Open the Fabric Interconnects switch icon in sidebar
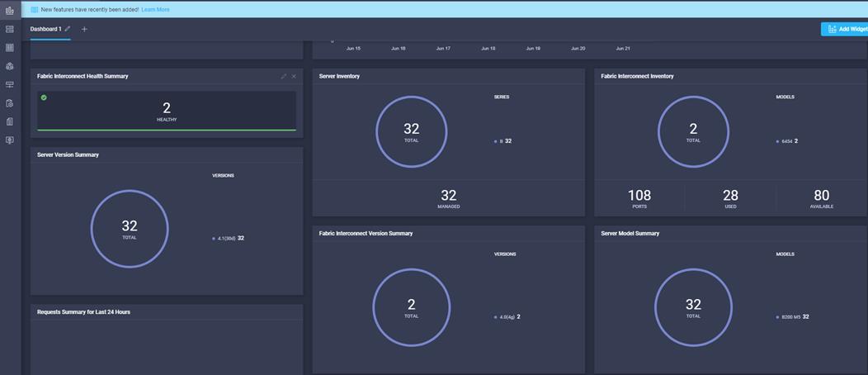The height and width of the screenshot is (375, 868). 9,84
